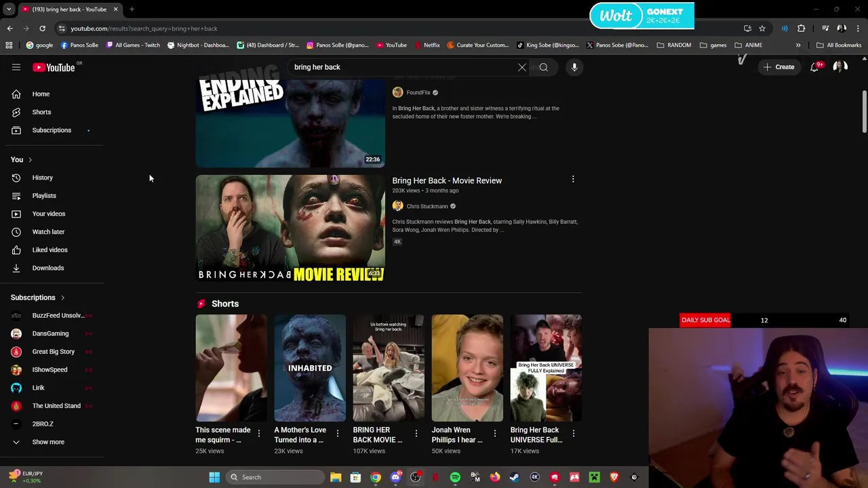
Task: Play the 'A Mother's Love' Inhabited short
Action: coord(310,368)
